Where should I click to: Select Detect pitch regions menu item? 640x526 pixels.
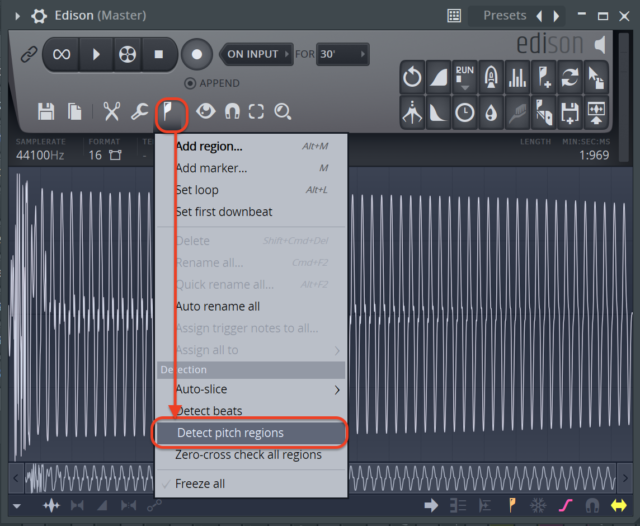click(250, 433)
